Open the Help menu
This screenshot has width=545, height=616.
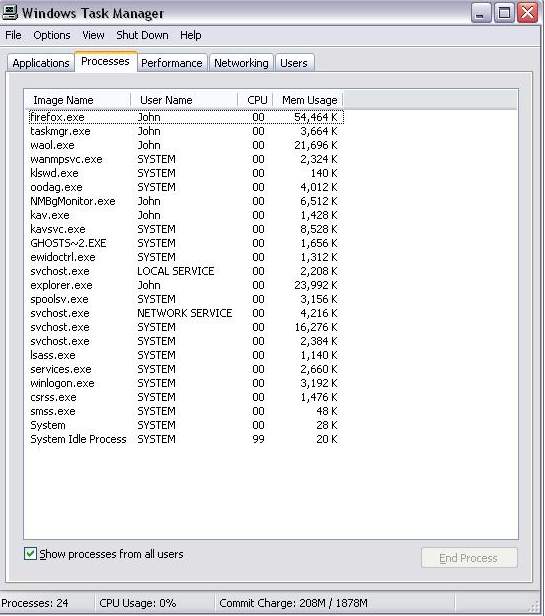pyautogui.click(x=191, y=35)
